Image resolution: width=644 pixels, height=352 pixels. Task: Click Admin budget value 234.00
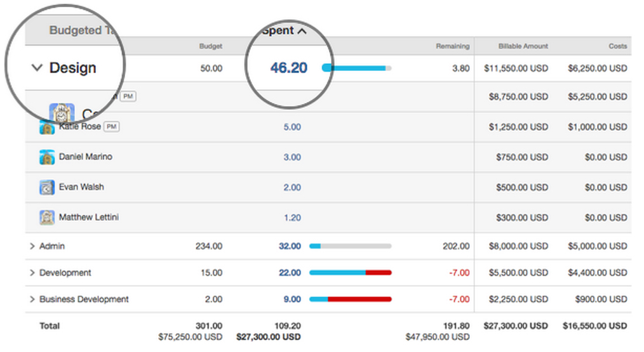coord(209,246)
